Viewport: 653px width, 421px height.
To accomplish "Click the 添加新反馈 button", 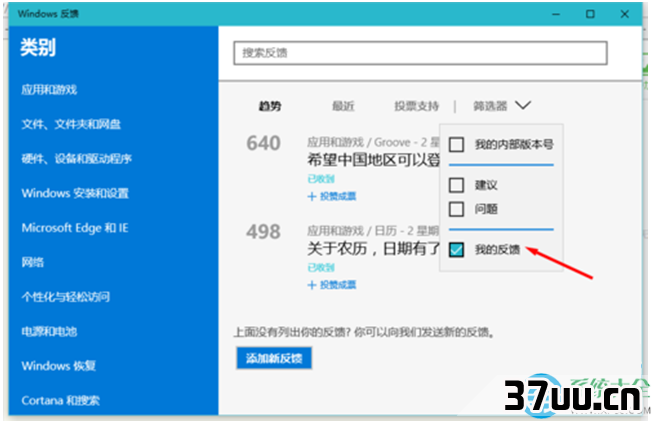I will click(x=274, y=358).
